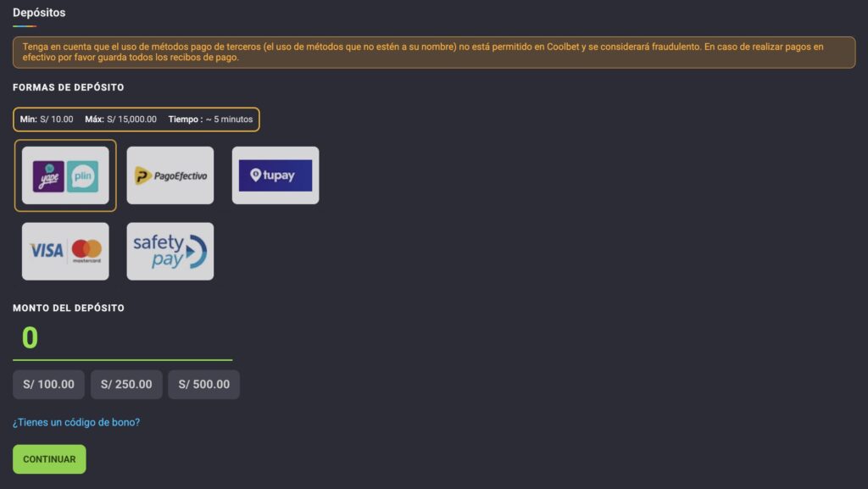Click the Visa logo
Image resolution: width=868 pixels, height=489 pixels.
pyautogui.click(x=47, y=250)
